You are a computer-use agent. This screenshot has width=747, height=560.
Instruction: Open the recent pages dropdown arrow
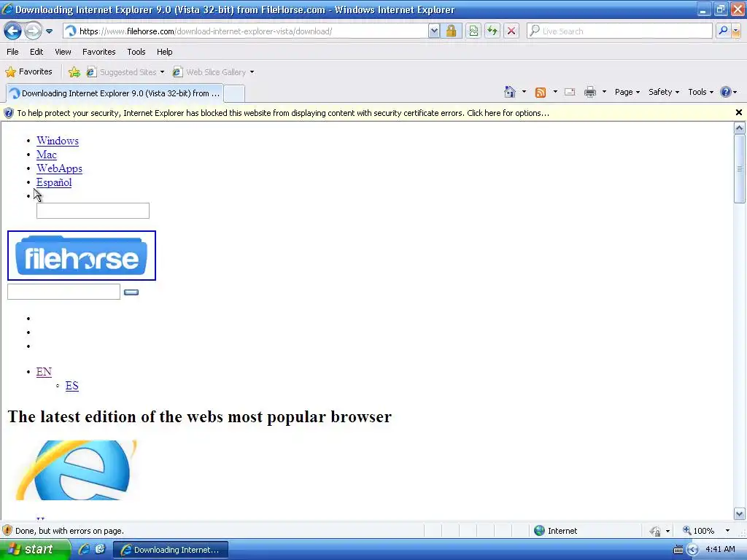49,31
